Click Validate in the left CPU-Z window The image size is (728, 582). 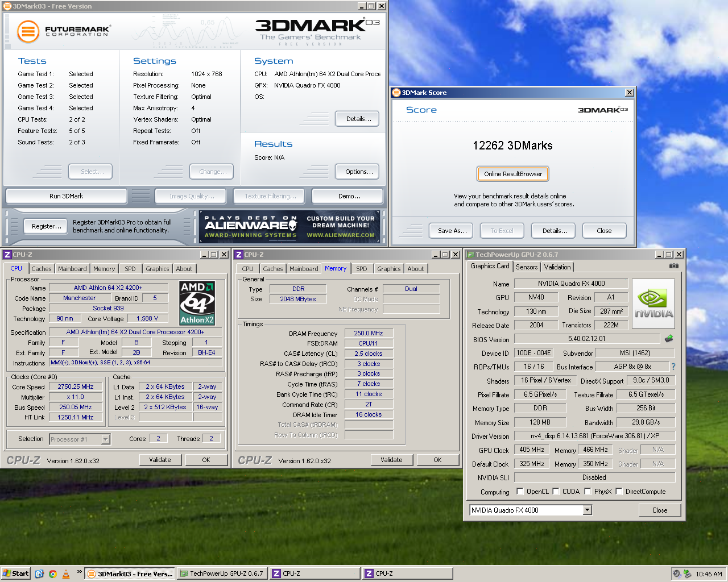click(160, 460)
